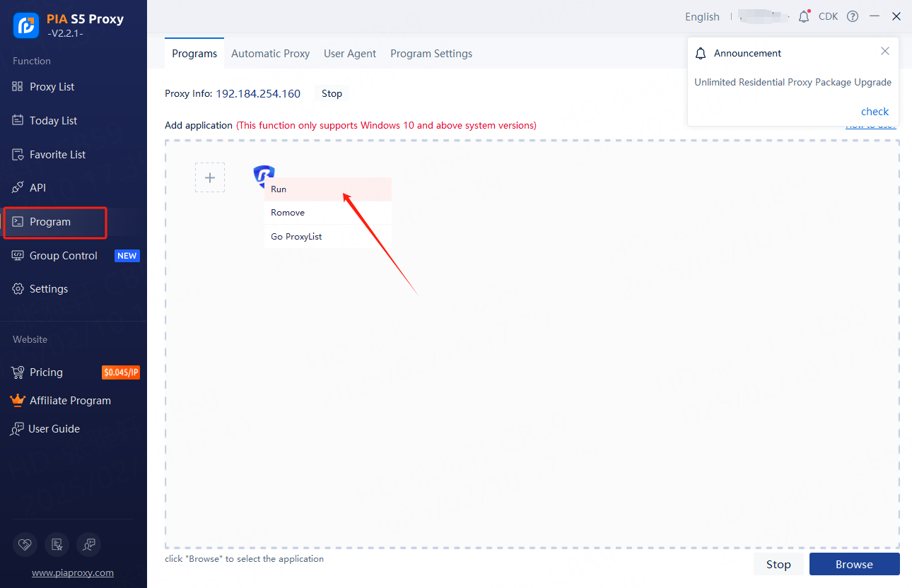
Task: Switch to the User Agent tab
Action: click(x=350, y=54)
